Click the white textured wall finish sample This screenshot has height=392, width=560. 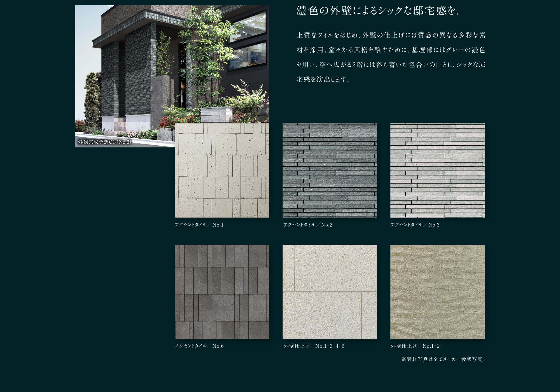coord(330,292)
